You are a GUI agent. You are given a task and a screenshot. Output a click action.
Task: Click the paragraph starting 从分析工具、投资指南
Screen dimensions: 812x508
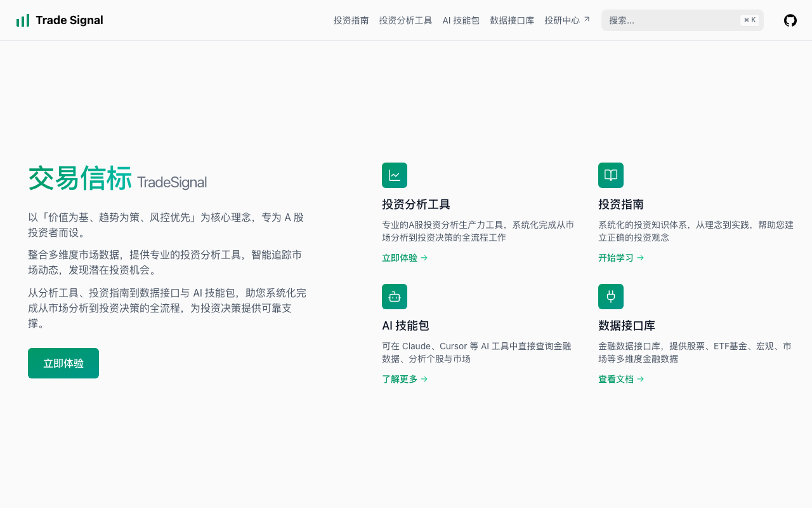pos(167,308)
